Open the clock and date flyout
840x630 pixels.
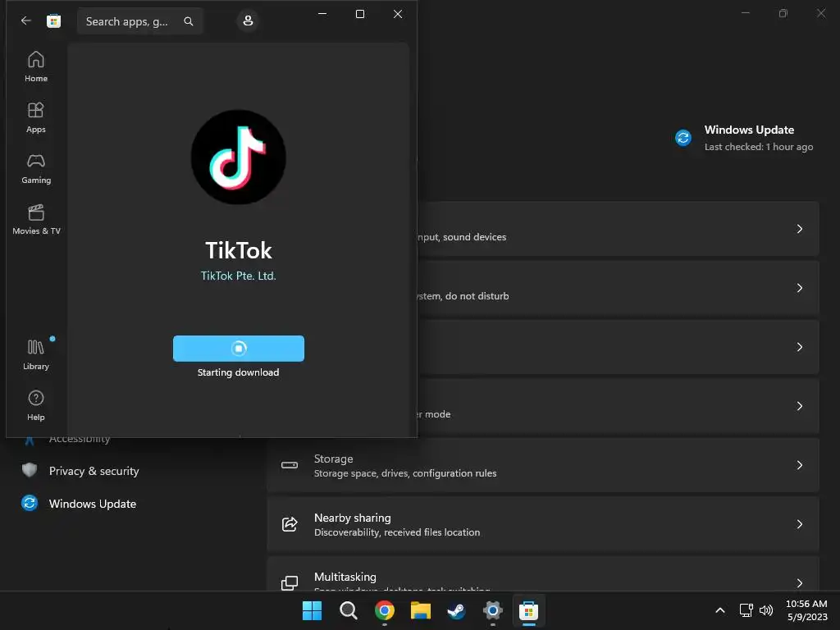(806, 610)
